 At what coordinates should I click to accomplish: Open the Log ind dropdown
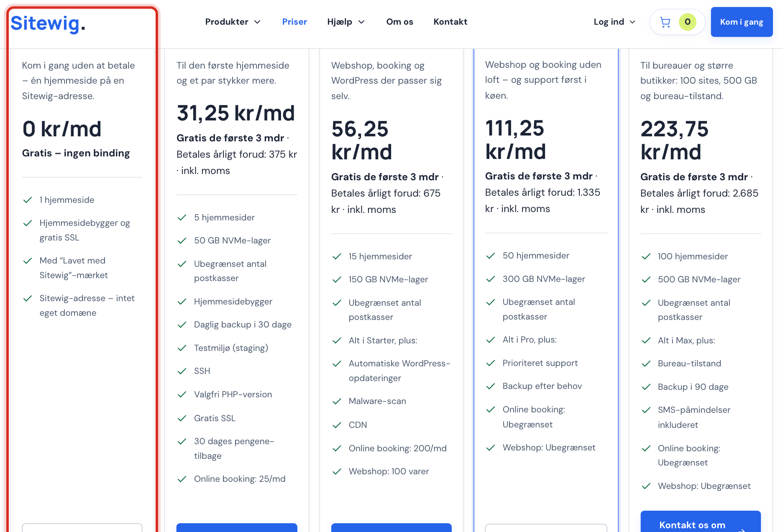coord(614,22)
